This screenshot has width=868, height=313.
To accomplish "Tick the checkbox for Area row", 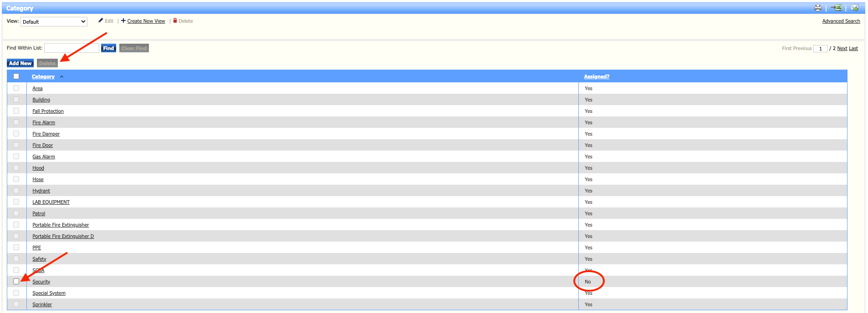I will pyautogui.click(x=16, y=88).
